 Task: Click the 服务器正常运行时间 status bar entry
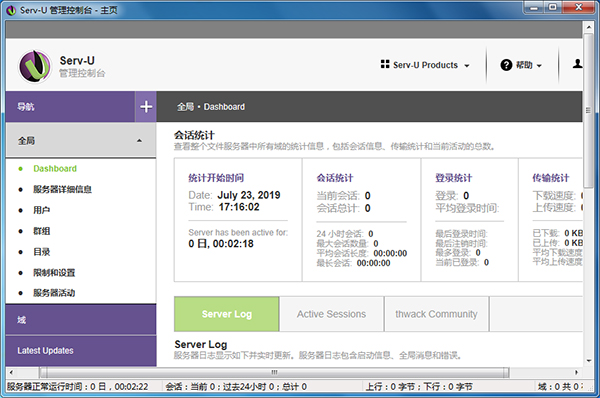78,387
